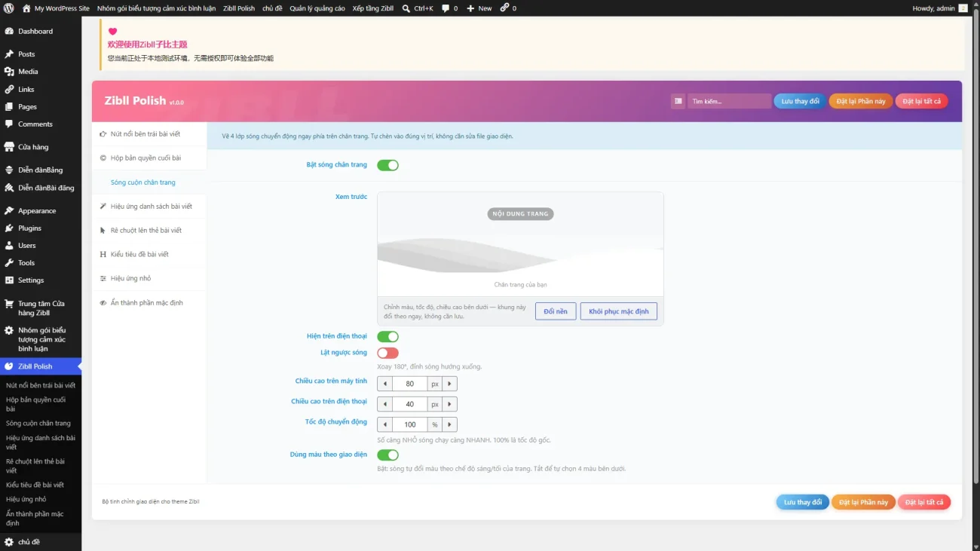Viewport: 980px width, 551px height.
Task: Click the Đổi nền preview button
Action: click(556, 311)
